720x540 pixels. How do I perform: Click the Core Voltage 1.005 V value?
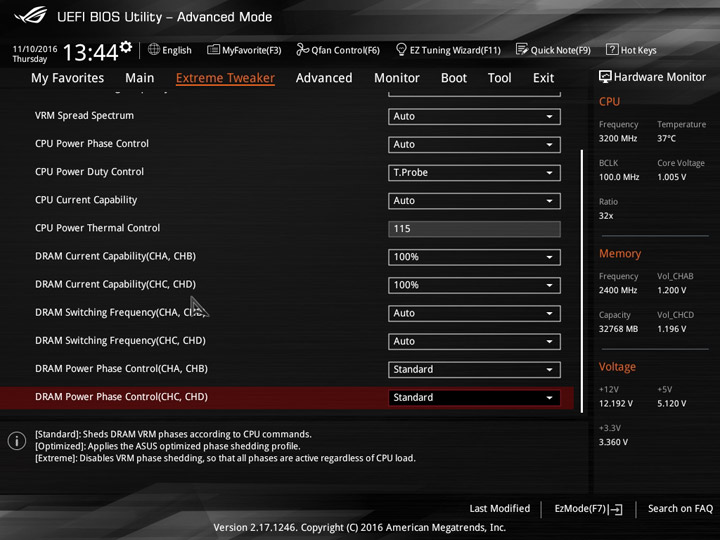(x=671, y=177)
